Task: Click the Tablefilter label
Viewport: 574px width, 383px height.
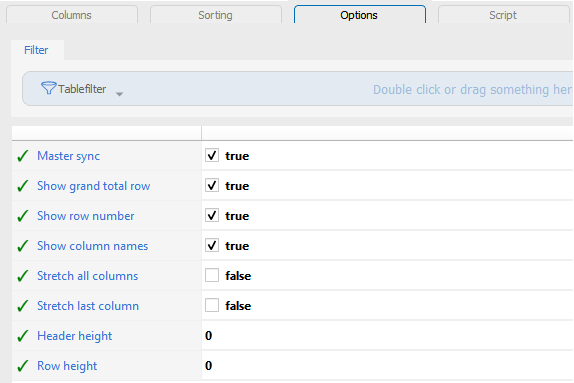Action: 82,89
